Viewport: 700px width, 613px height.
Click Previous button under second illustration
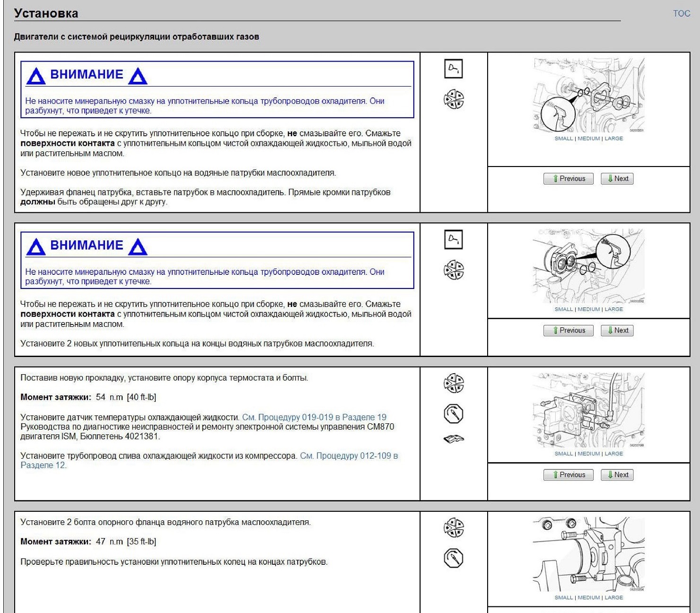tap(569, 331)
